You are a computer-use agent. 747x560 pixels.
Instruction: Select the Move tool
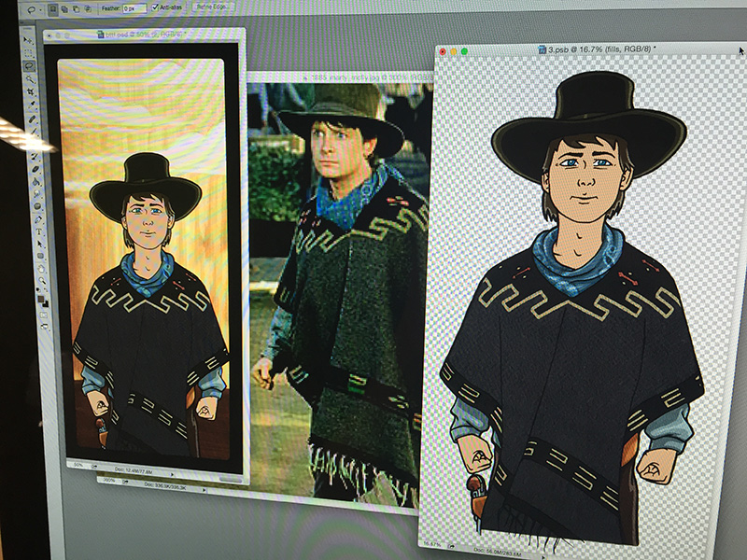point(28,40)
